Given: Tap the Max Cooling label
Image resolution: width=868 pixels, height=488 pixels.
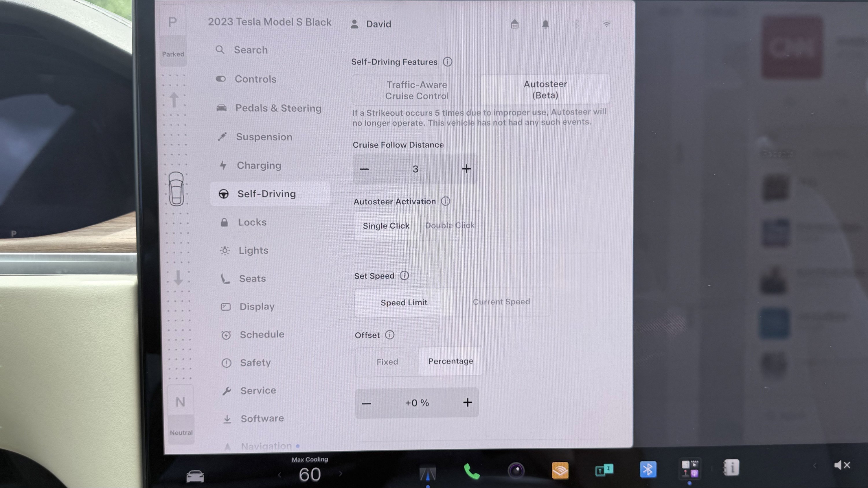Looking at the screenshot, I should pos(310,459).
